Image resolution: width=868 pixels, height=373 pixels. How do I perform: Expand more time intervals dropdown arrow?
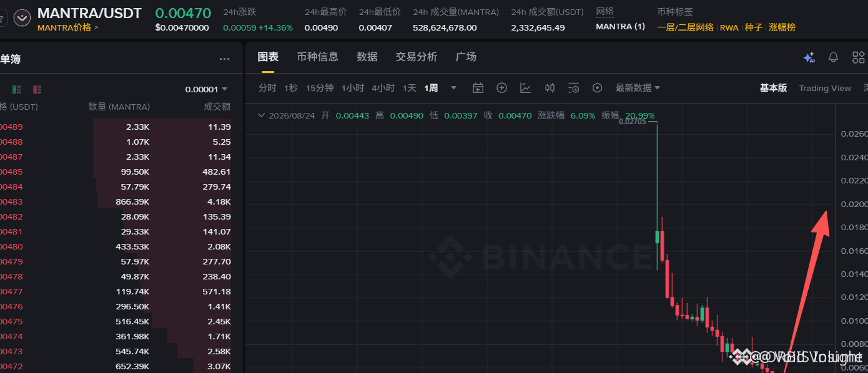[453, 88]
